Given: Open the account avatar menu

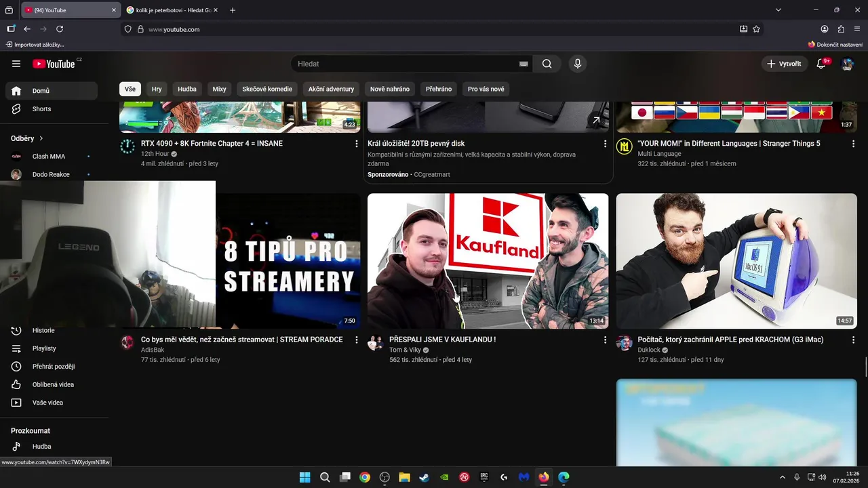Looking at the screenshot, I should tap(848, 64).
